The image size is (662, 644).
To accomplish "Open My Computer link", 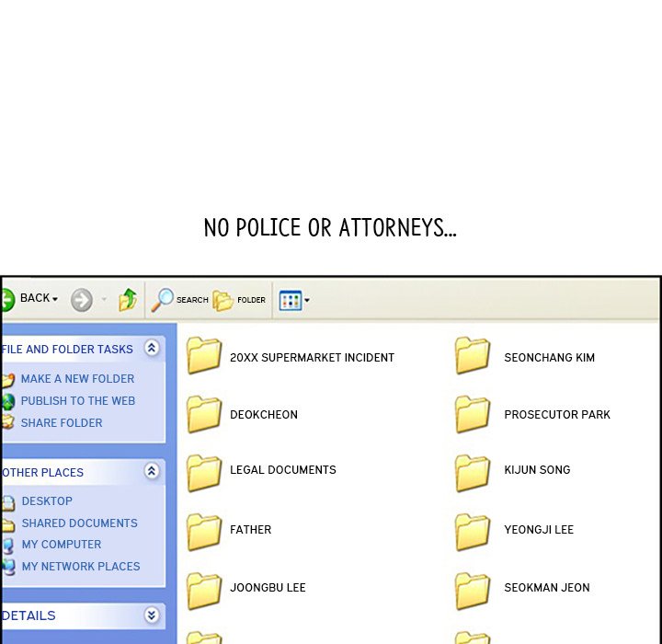I will pos(62,545).
